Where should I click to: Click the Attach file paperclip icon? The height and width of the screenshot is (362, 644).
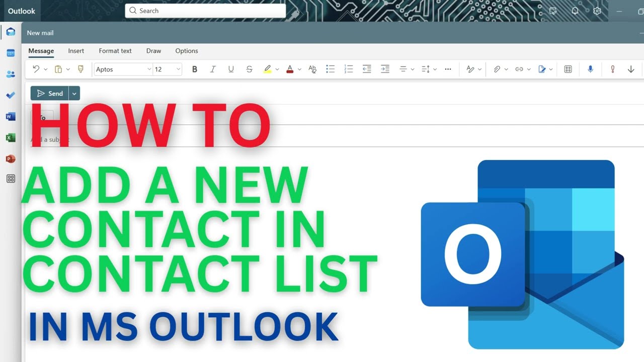tap(497, 69)
